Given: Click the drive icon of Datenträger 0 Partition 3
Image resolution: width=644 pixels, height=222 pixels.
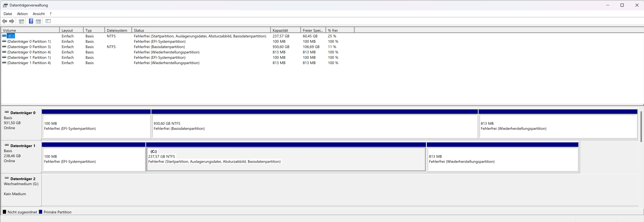Looking at the screenshot, I should (x=4, y=46).
